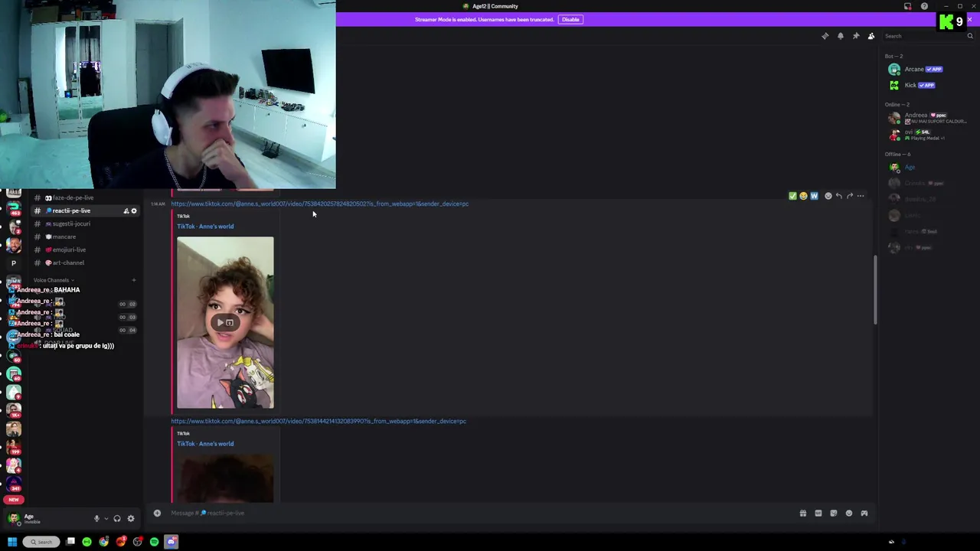Open User Settings gear icon
The image size is (980, 551).
[131, 519]
